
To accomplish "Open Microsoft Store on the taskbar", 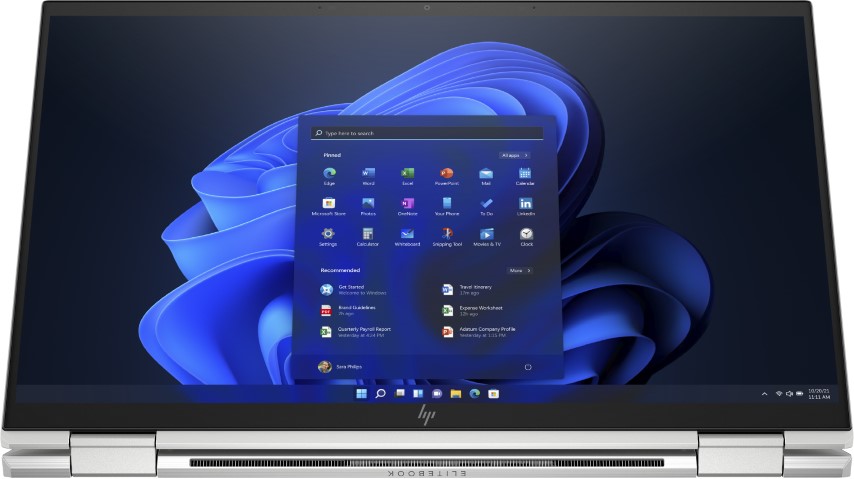I will pyautogui.click(x=493, y=393).
